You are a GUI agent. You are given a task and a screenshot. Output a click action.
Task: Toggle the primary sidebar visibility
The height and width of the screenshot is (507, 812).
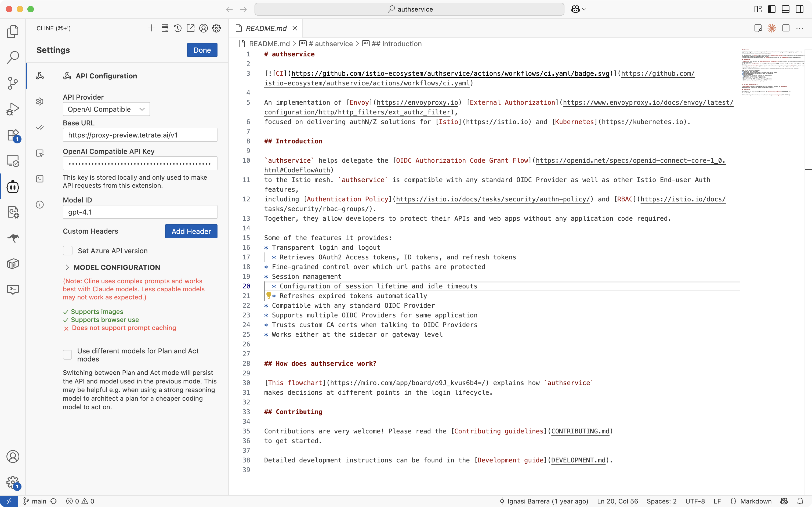[x=771, y=9]
